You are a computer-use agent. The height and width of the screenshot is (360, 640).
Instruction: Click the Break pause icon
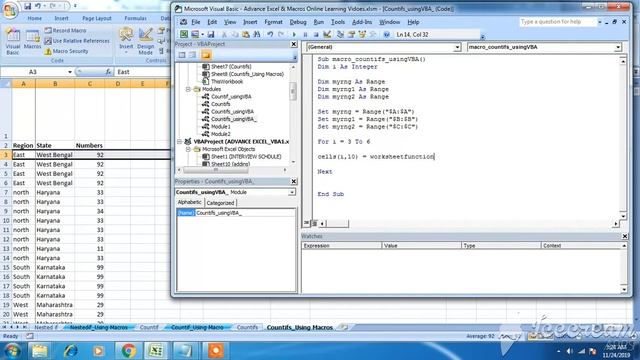[305, 35]
